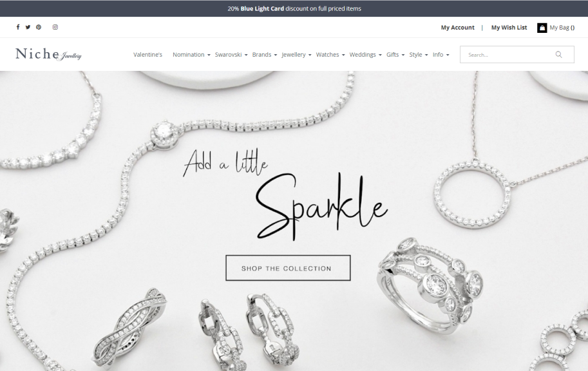Open the Watches dropdown menu
The image size is (588, 371).
(x=330, y=55)
